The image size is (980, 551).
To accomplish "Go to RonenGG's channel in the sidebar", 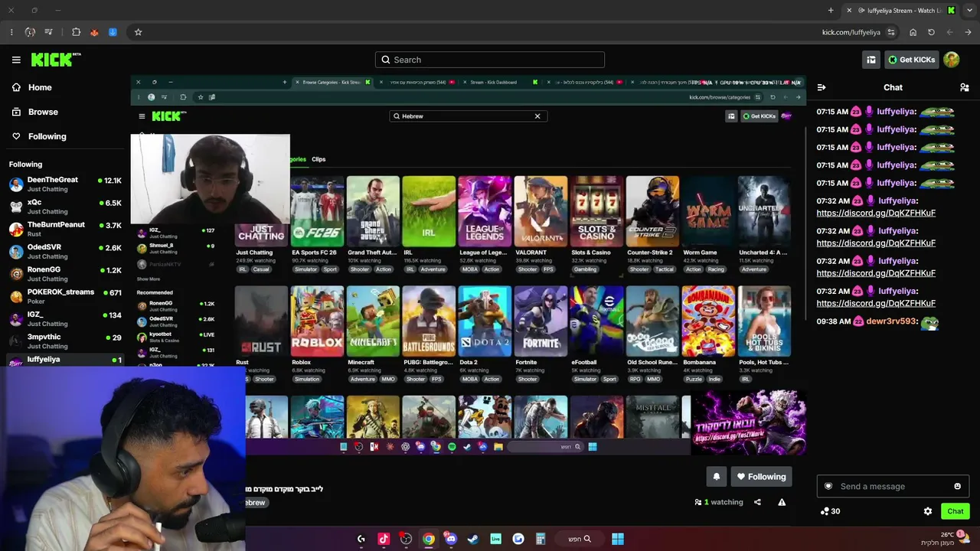I will click(x=65, y=274).
